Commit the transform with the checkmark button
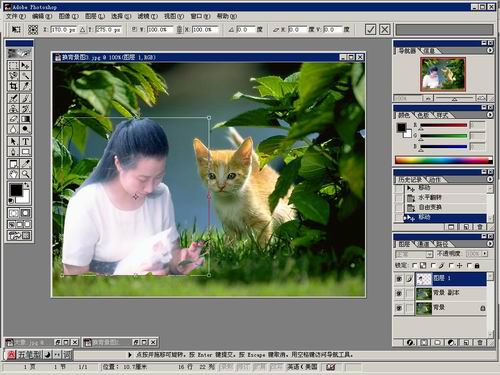The width and height of the screenshot is (500, 375). point(370,29)
